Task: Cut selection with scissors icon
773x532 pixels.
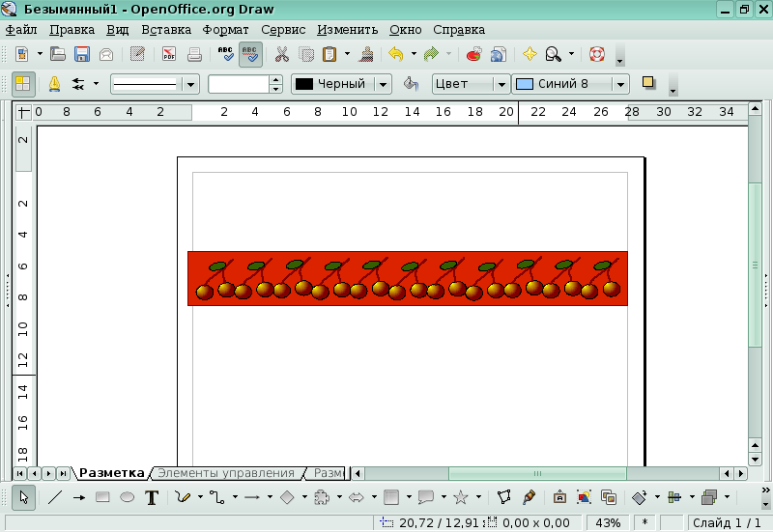Action: (x=281, y=54)
